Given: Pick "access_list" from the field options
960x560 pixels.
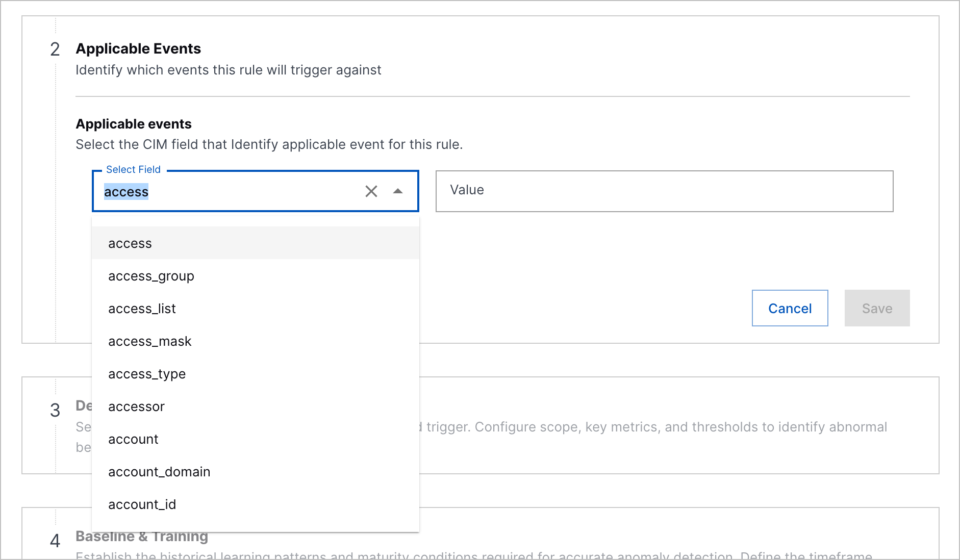Looking at the screenshot, I should tap(142, 309).
